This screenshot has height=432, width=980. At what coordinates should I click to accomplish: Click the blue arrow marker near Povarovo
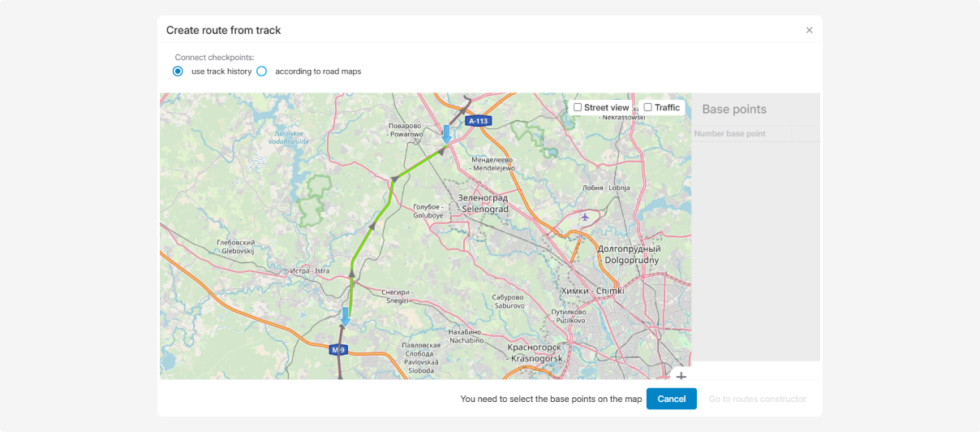click(446, 134)
